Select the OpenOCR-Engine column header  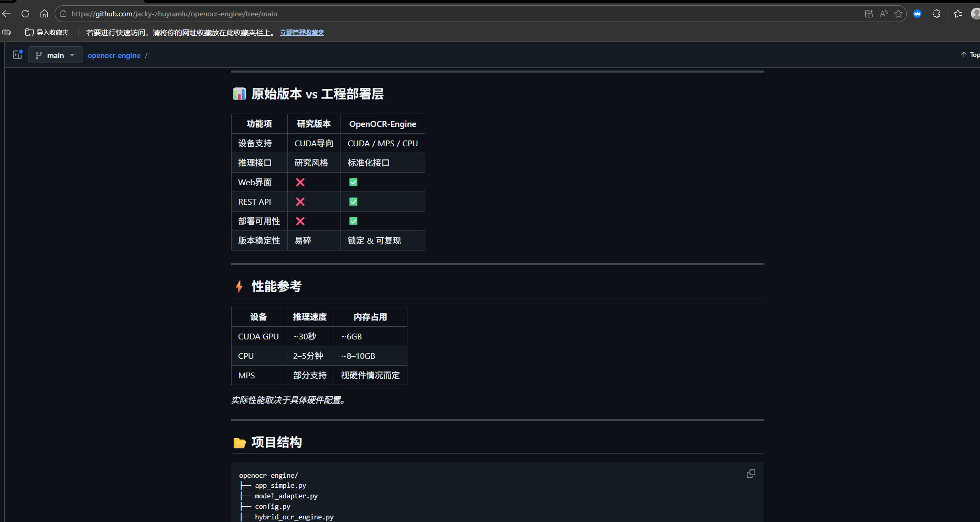click(383, 124)
